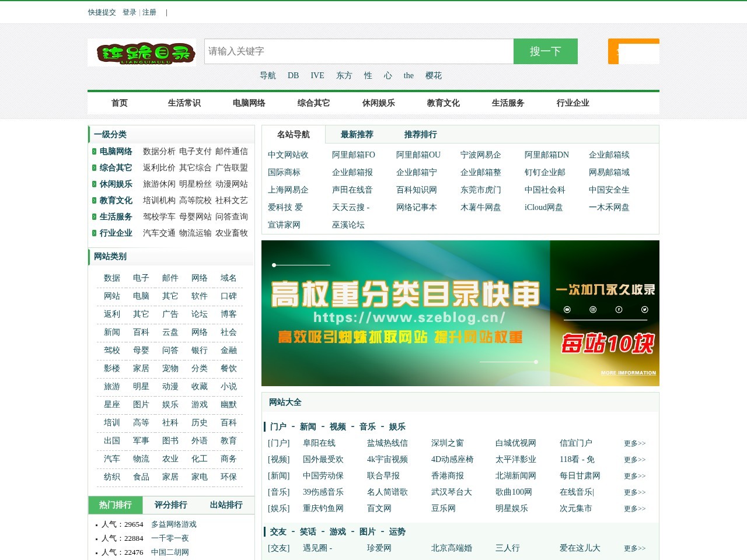Open the 出站排行 ranking tab
The width and height of the screenshot is (747, 560).
[x=227, y=505]
